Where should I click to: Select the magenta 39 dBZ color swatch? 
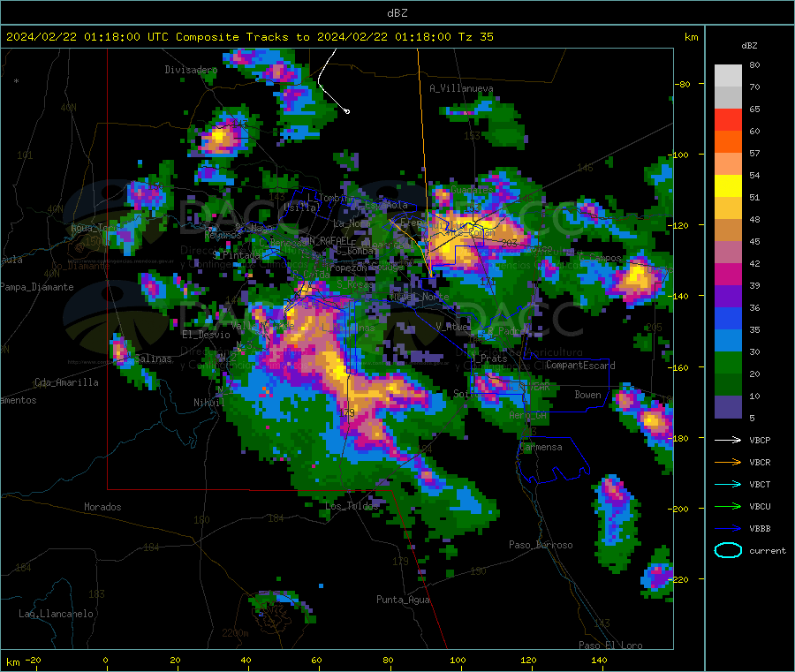(728, 274)
